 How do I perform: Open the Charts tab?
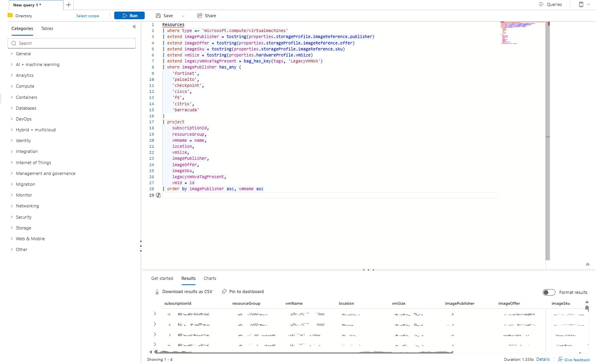(210, 278)
